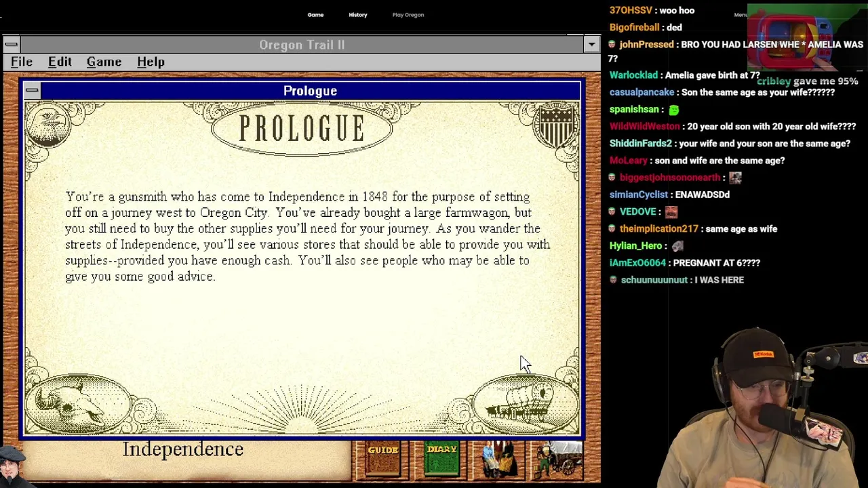
Task: Click username VEDOVE in chat
Action: 637,211
